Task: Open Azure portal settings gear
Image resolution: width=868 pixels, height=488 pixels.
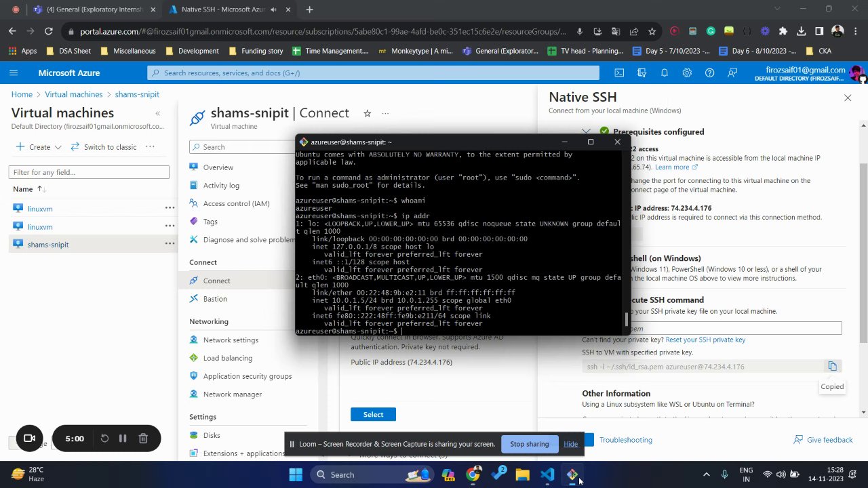Action: (687, 73)
